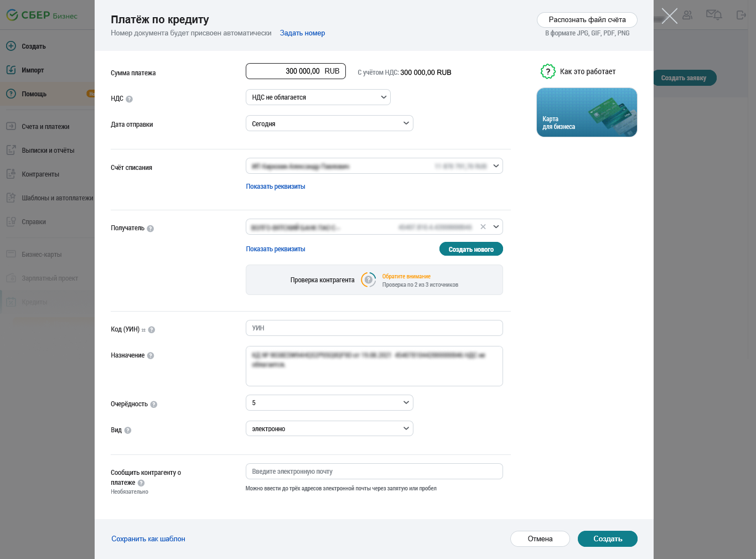
Task: Open the Дата отправки dropdown
Action: coord(329,123)
